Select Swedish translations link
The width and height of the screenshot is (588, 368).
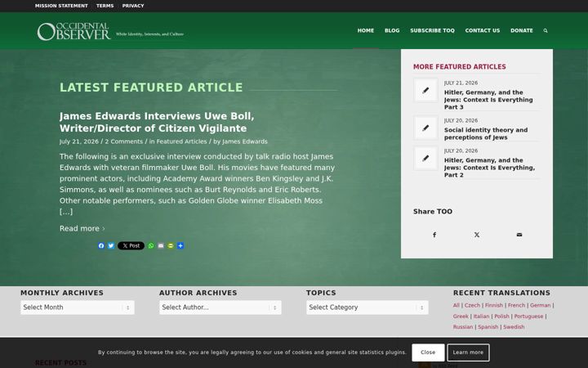tap(514, 326)
